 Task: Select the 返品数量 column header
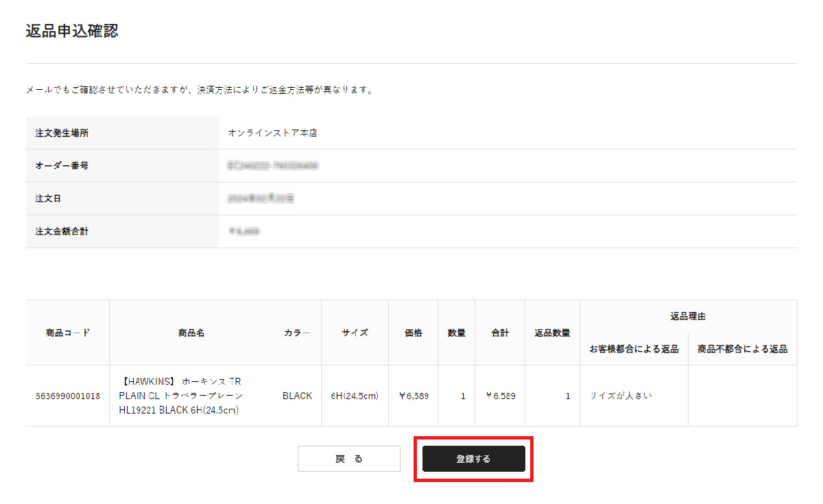coord(552,333)
